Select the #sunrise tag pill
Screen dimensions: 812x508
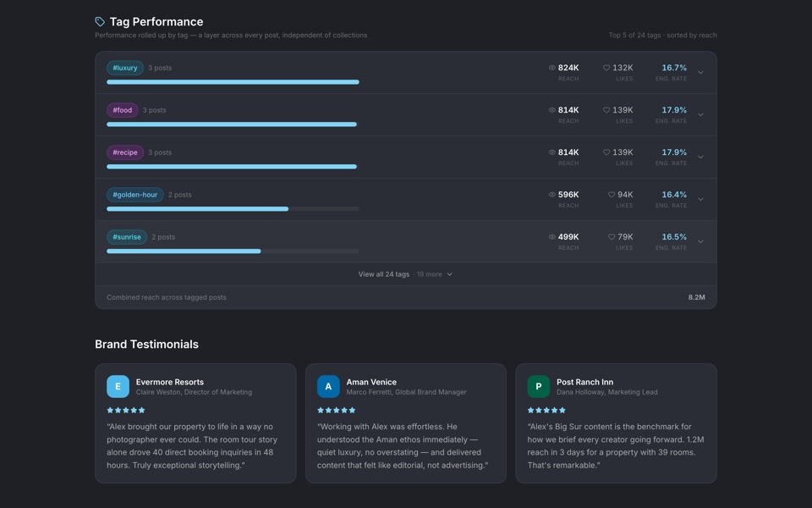127,237
